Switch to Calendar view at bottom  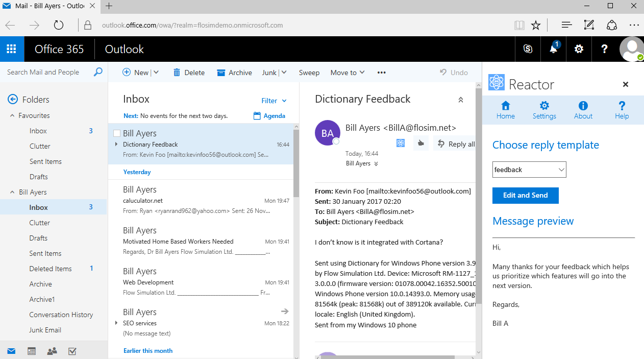click(32, 351)
